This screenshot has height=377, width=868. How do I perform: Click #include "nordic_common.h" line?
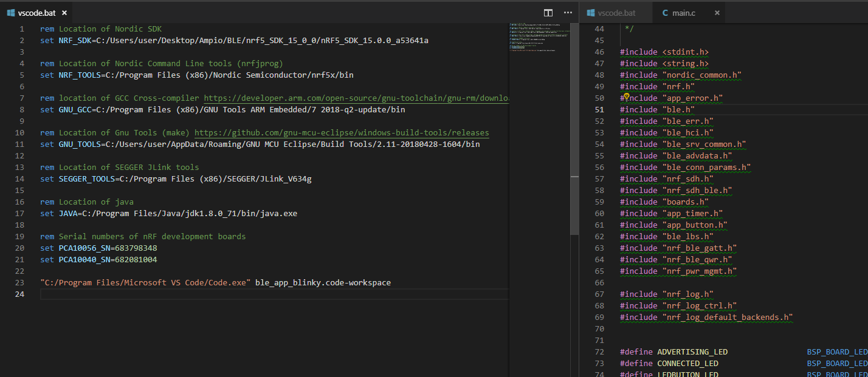681,75
